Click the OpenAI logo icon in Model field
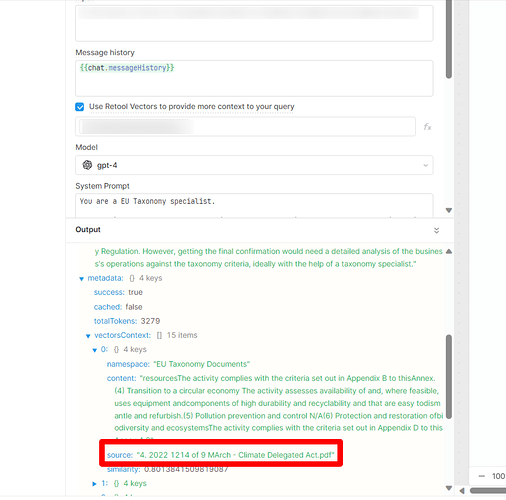Image resolution: width=506 pixels, height=500 pixels. (87, 165)
